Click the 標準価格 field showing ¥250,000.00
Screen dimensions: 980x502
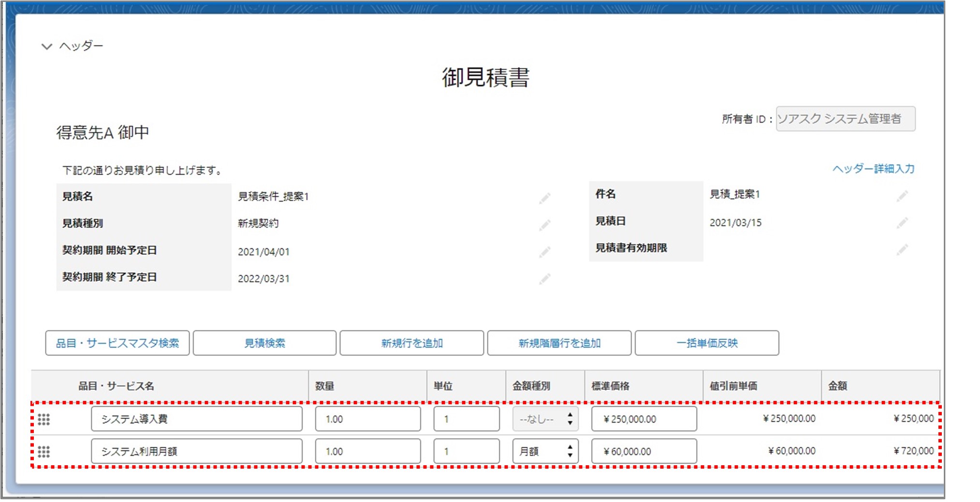click(x=644, y=419)
